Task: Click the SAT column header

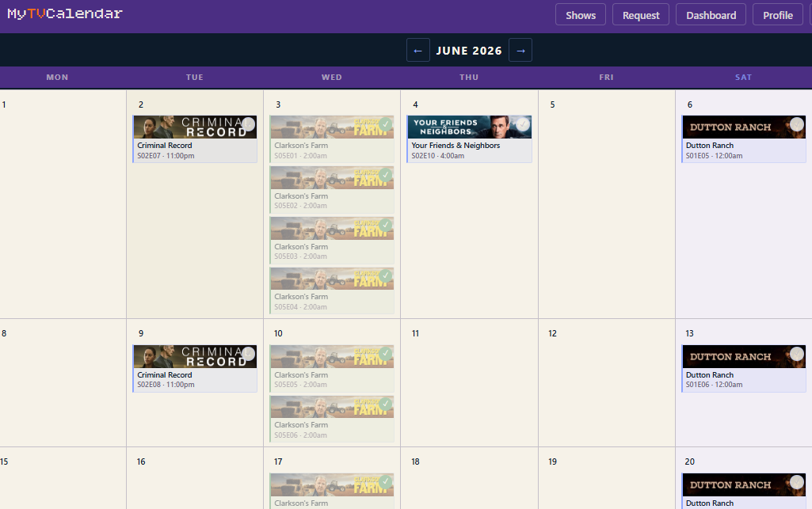Action: (744, 77)
